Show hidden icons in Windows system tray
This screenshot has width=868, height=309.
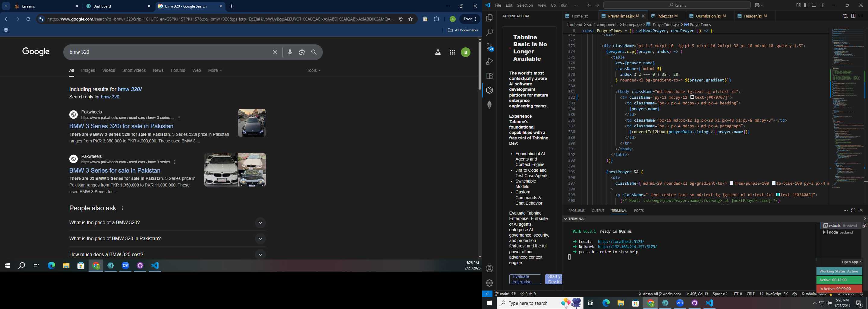814,303
